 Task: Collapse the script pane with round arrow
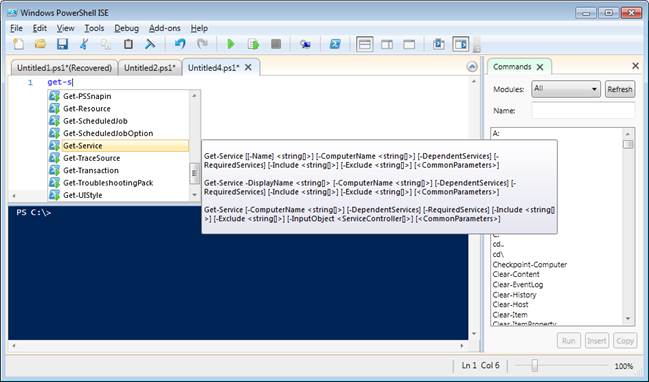pyautogui.click(x=472, y=67)
